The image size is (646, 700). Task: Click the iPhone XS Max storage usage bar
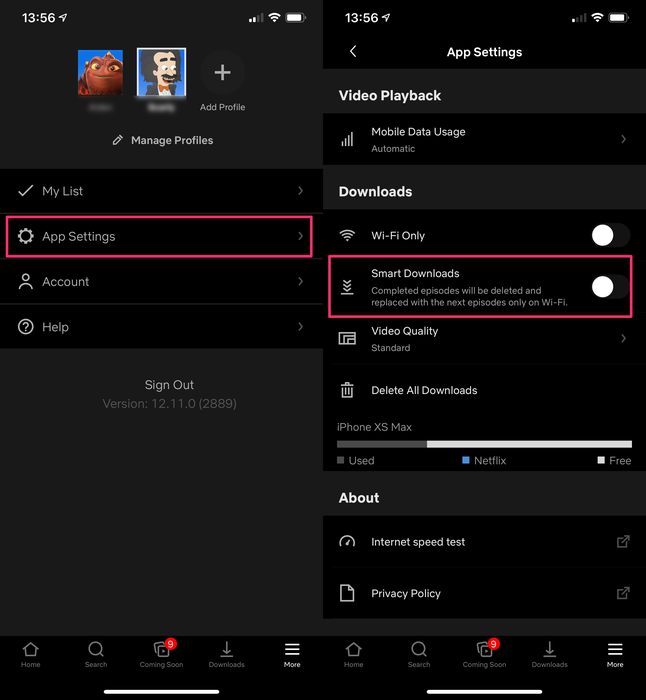tap(484, 444)
